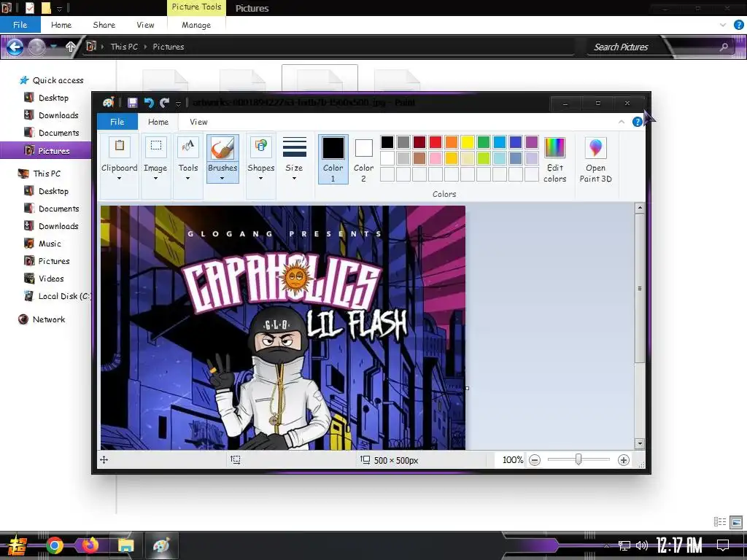747x560 pixels.
Task: Launch Open Paint 3D
Action: pos(595,160)
